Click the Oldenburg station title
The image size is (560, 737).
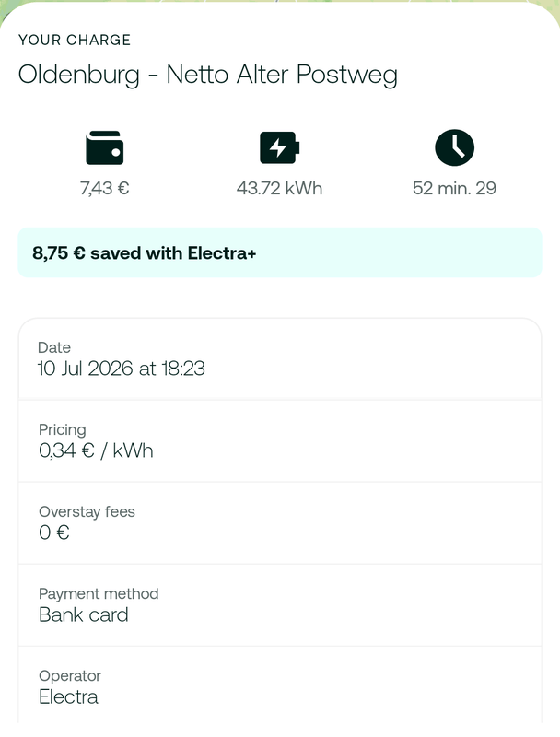point(207,76)
